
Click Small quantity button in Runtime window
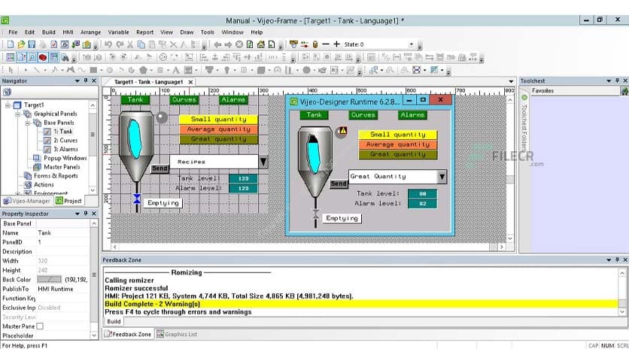pyautogui.click(x=398, y=135)
